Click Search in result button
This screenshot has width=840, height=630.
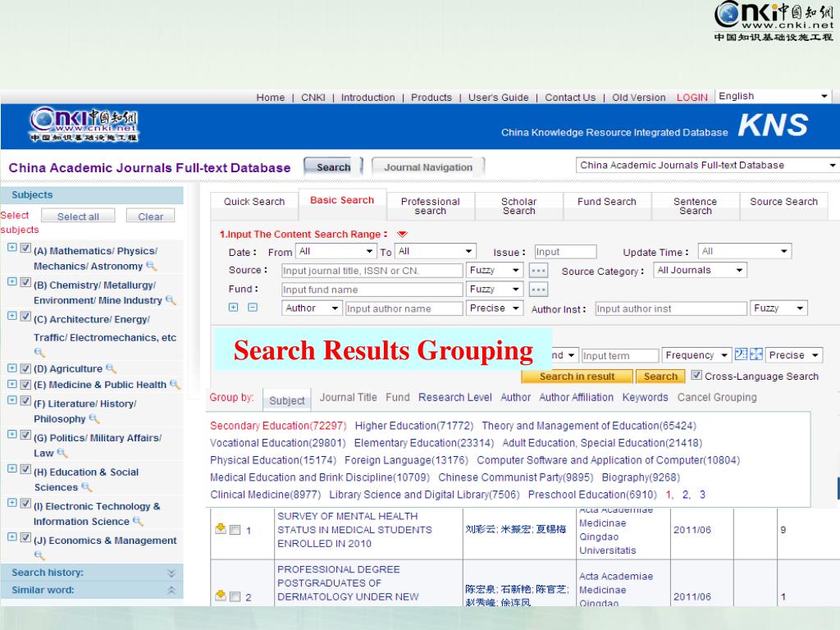coord(577,376)
